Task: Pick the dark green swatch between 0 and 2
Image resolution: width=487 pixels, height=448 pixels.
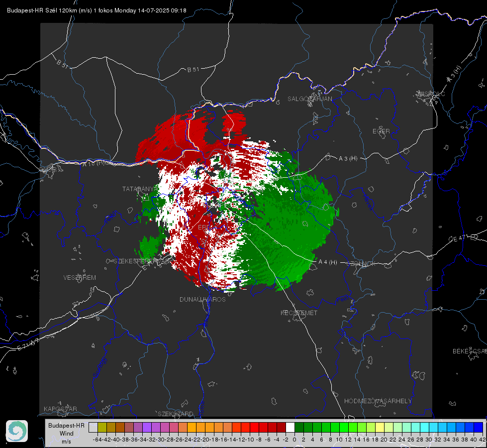Action: coord(299,427)
